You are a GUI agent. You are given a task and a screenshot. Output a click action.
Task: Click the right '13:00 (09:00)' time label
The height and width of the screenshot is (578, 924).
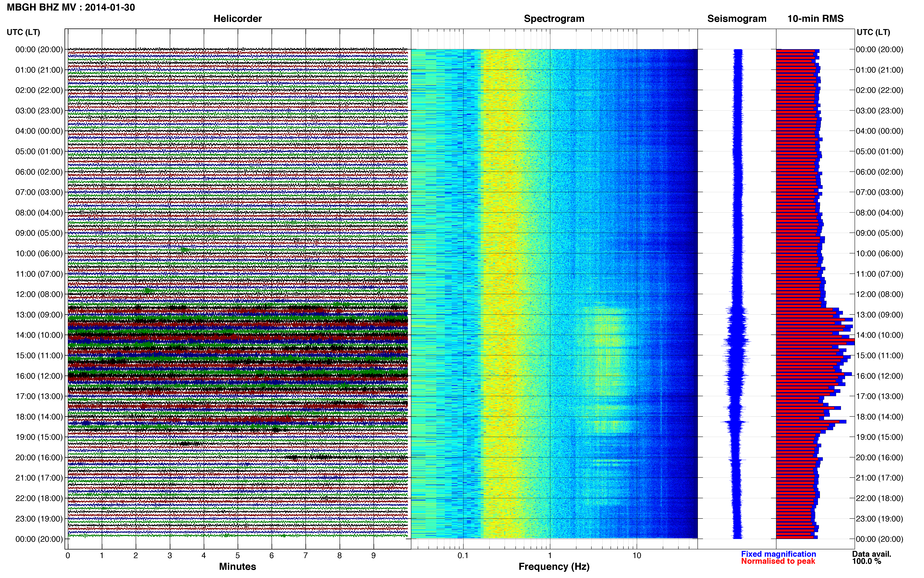(879, 315)
